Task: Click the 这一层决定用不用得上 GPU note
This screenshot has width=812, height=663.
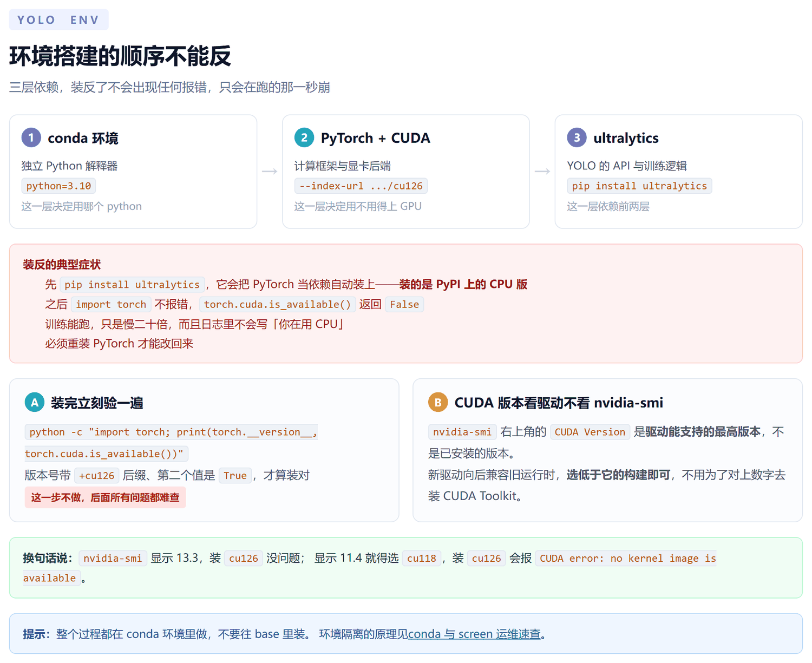Action: point(358,206)
